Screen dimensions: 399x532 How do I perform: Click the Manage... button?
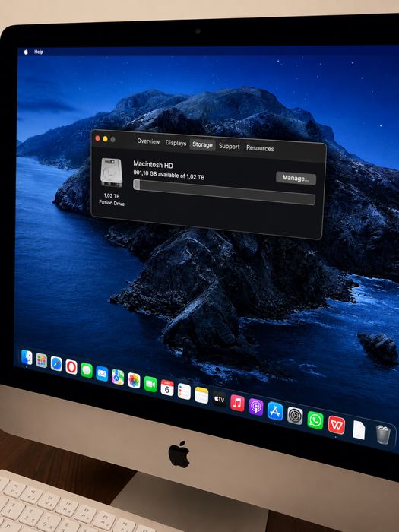296,178
